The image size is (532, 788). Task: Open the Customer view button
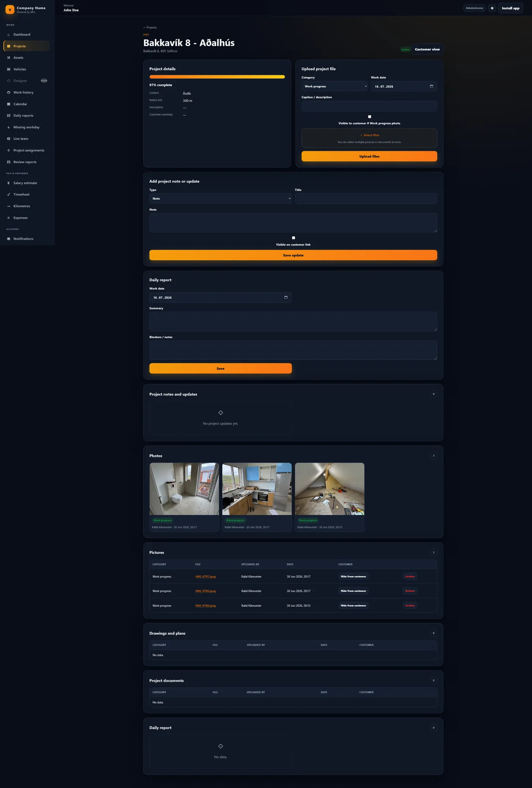tap(427, 49)
